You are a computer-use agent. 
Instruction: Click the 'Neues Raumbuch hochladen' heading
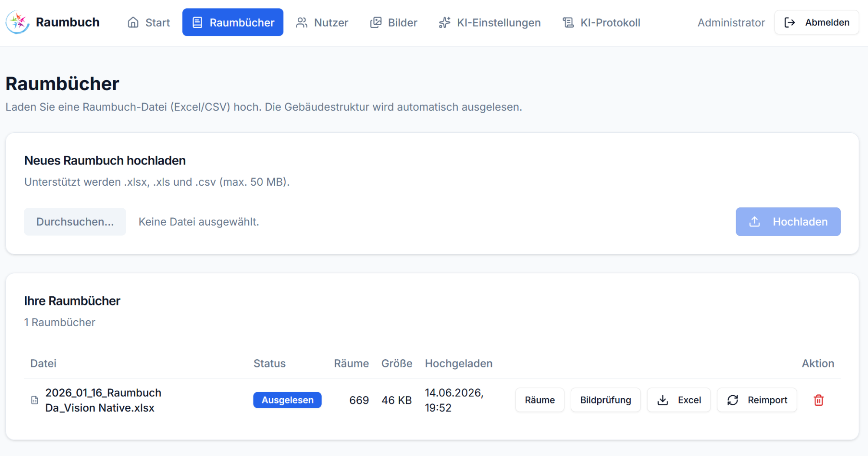(x=105, y=161)
